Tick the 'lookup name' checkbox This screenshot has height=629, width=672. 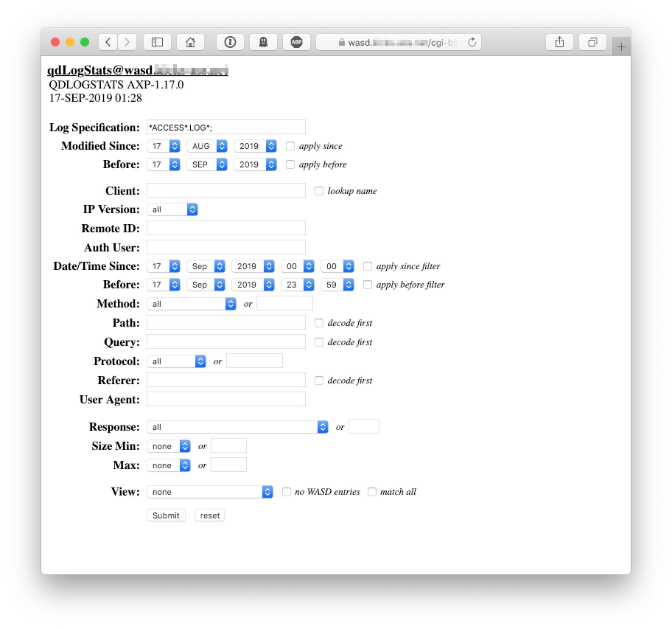click(319, 191)
